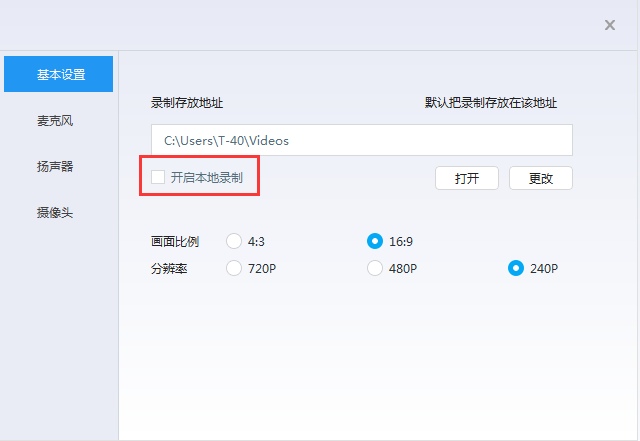640x441 pixels.
Task: Click the 录制存放地址 label
Action: 187,103
